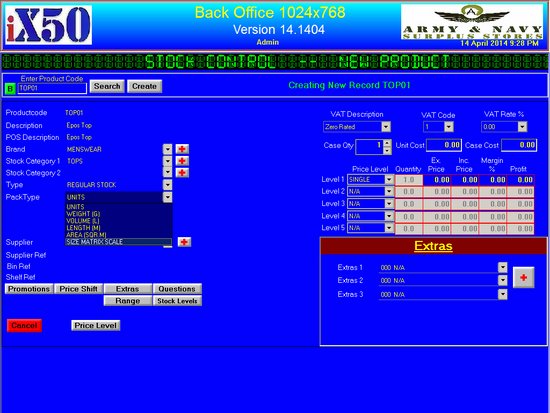Click Level 1 Quantity cell
The height and width of the screenshot is (413, 550).
(x=409, y=180)
